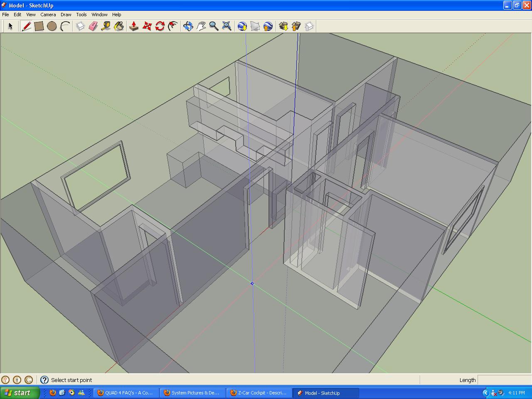Click the Toggle Terrain icon
The width and height of the screenshot is (532, 399).
pos(255,26)
